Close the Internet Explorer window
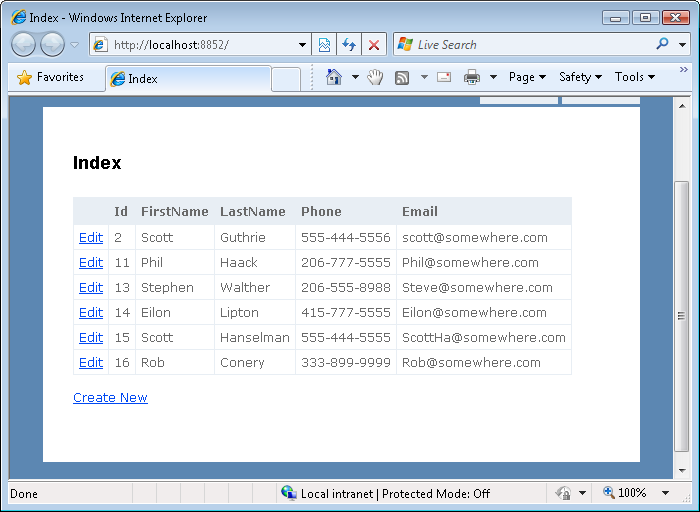Screen dimensions: 700x512 [x=676, y=18]
